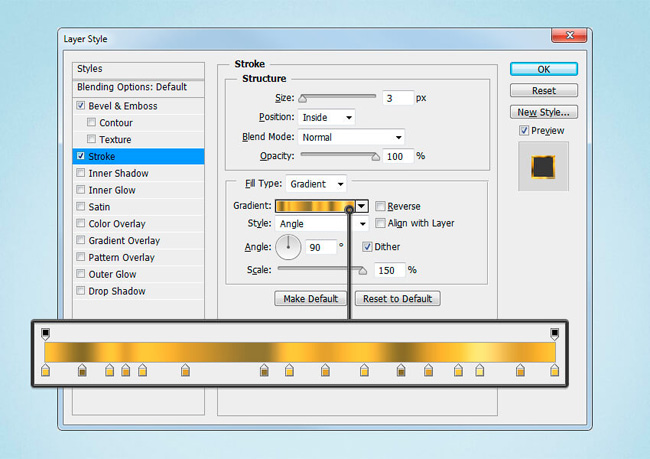
Task: Open the gradient picker arrow
Action: point(362,206)
